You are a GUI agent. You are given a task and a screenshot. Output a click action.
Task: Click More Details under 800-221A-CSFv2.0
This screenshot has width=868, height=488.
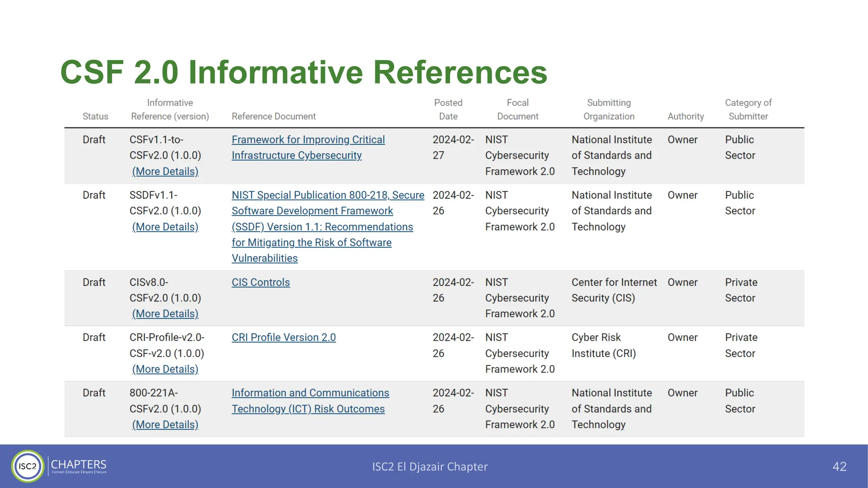(165, 425)
